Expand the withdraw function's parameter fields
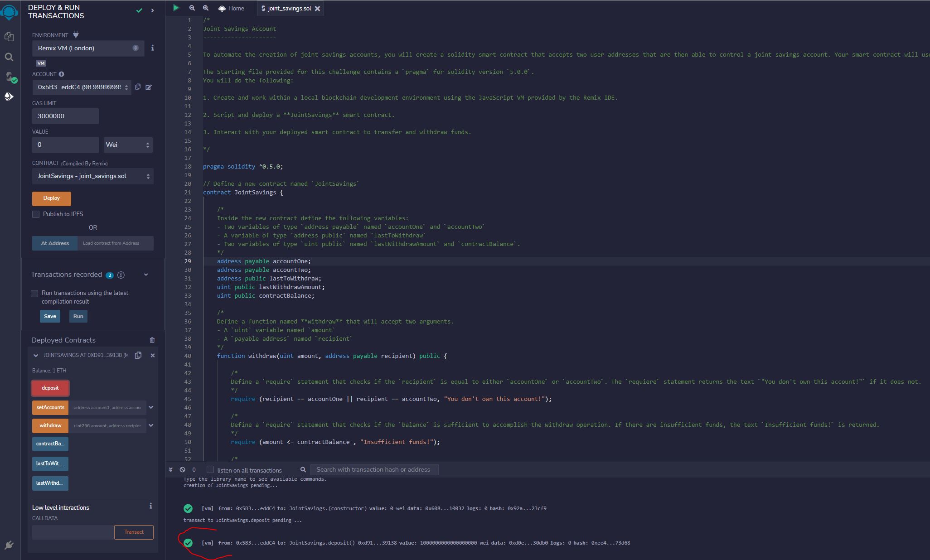Viewport: 930px width, 560px height. 152,425
